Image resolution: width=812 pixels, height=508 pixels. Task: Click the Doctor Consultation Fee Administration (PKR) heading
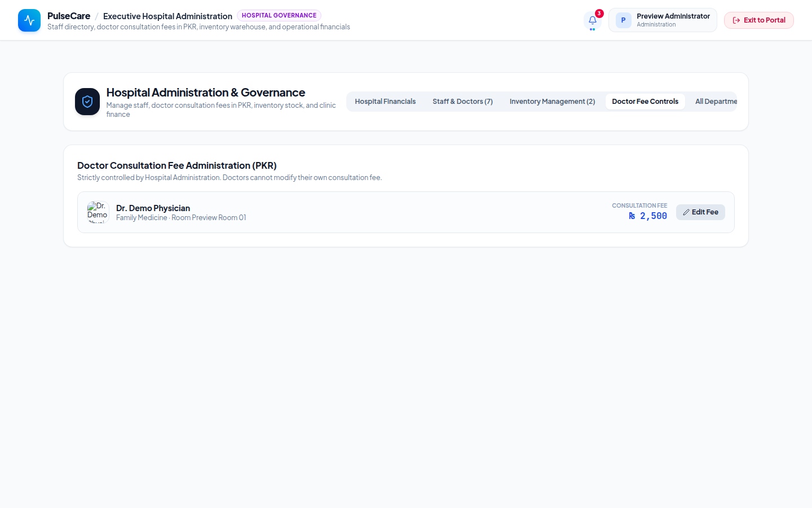(x=177, y=165)
